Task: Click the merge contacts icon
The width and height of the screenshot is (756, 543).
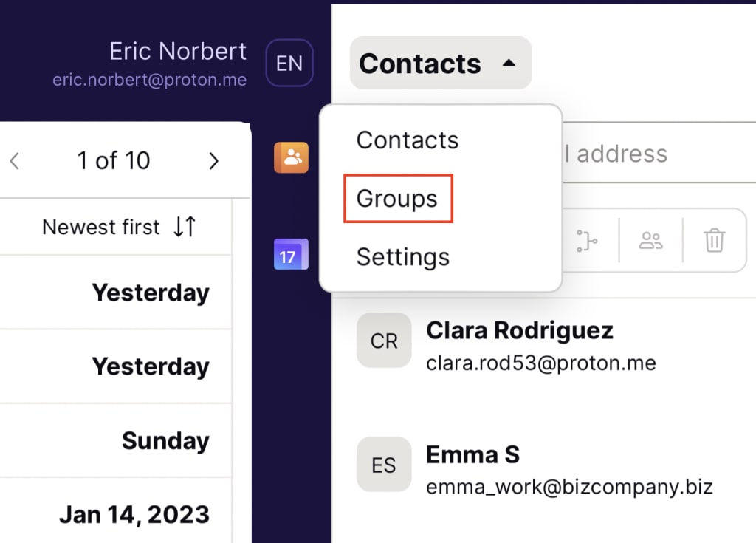Action: [587, 240]
